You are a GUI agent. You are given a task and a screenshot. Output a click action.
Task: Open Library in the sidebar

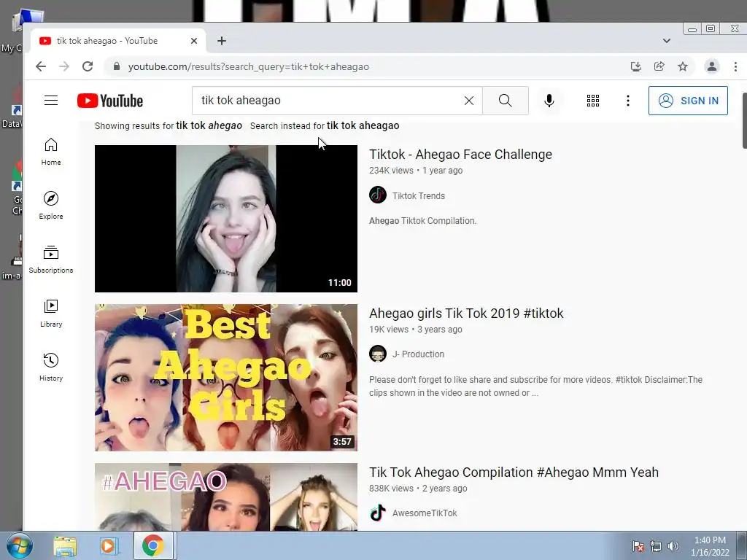coord(51,314)
